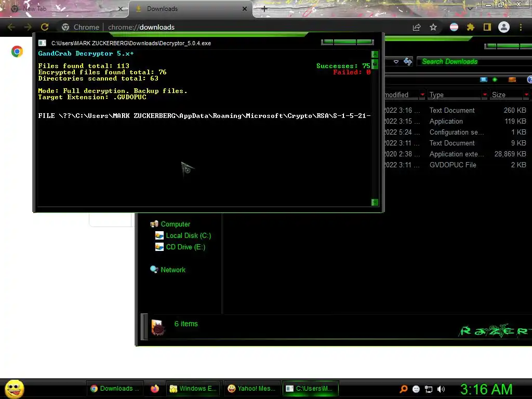
Task: Open the Type column filter arrow
Action: 485,95
